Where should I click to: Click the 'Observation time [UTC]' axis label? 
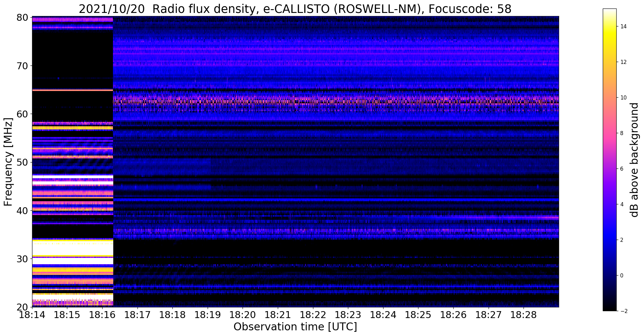coord(295,327)
